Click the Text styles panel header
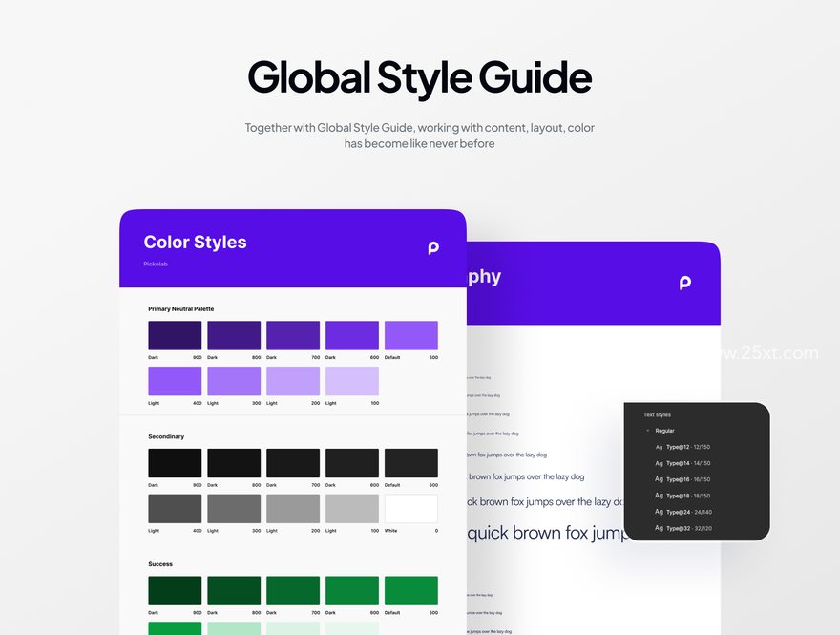 click(x=657, y=414)
